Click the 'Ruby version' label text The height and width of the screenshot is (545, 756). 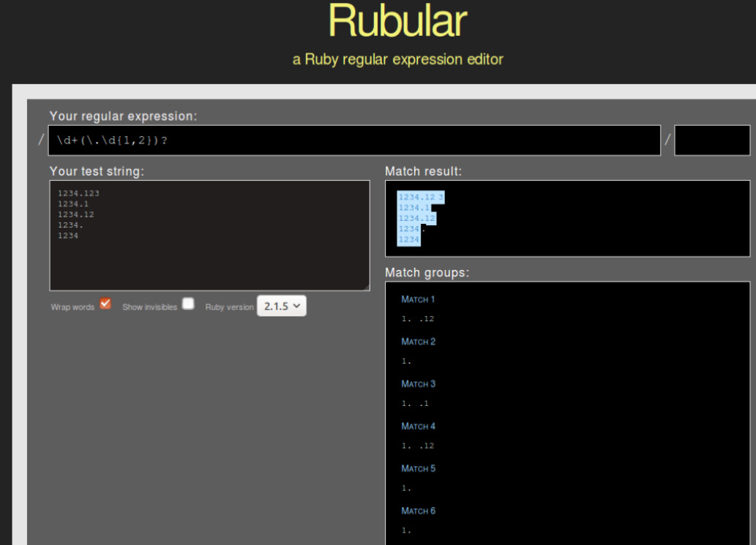pyautogui.click(x=230, y=307)
